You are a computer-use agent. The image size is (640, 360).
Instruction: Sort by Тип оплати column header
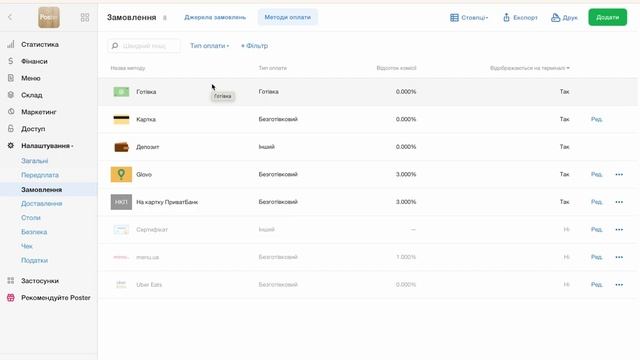point(273,68)
